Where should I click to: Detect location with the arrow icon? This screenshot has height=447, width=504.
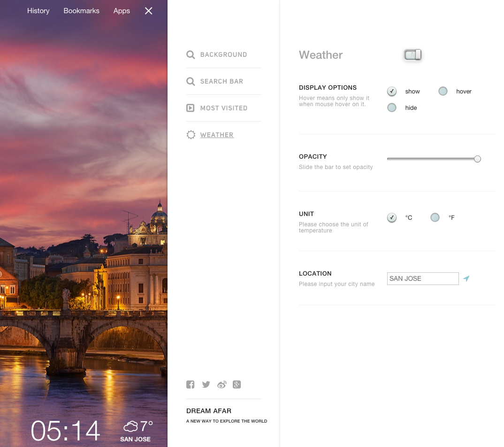click(466, 278)
